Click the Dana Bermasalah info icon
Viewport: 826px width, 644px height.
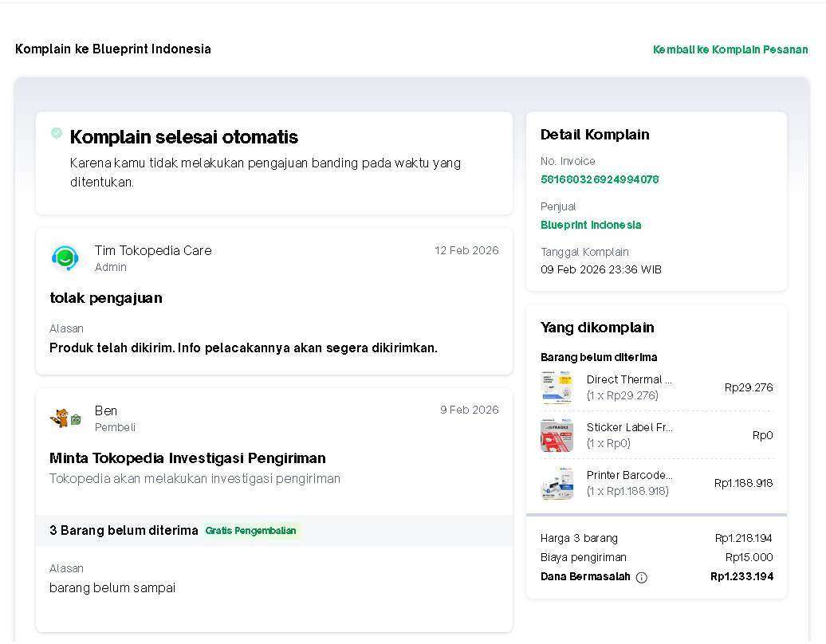tap(641, 577)
